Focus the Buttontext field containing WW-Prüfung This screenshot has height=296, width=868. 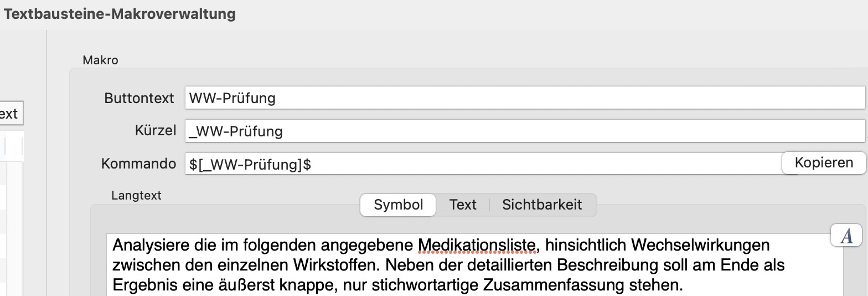(x=525, y=98)
